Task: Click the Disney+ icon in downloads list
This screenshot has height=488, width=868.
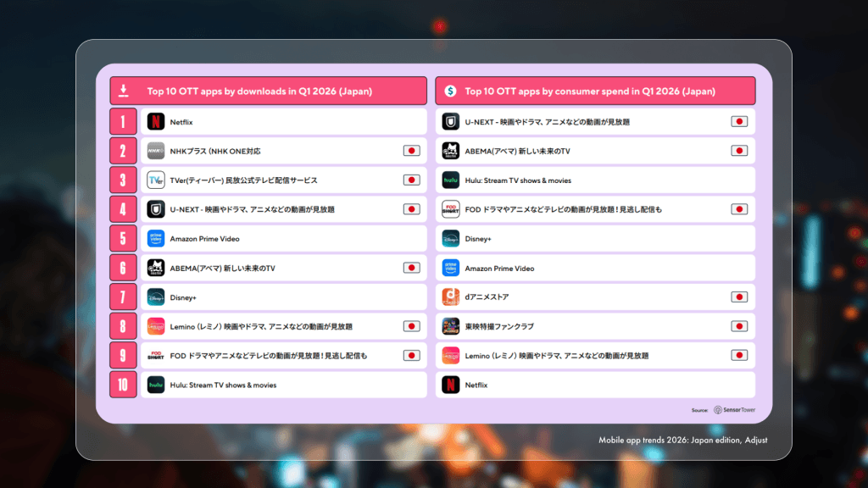Action: (x=156, y=297)
